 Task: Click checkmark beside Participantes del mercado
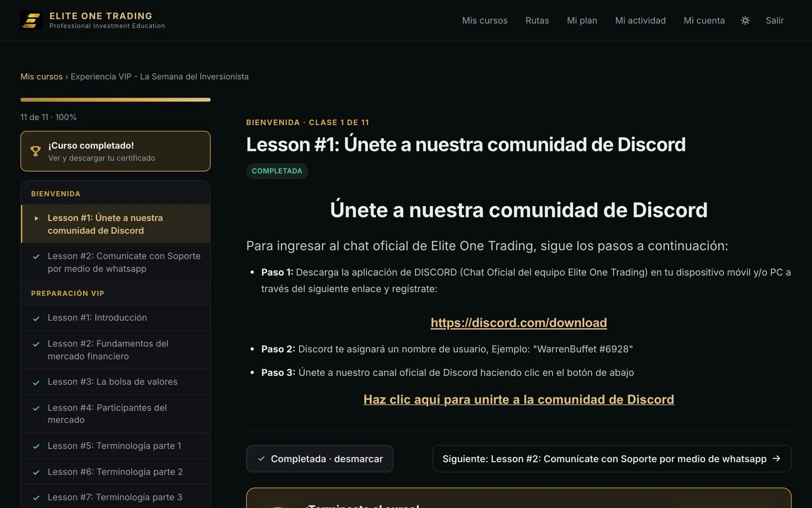pyautogui.click(x=36, y=408)
